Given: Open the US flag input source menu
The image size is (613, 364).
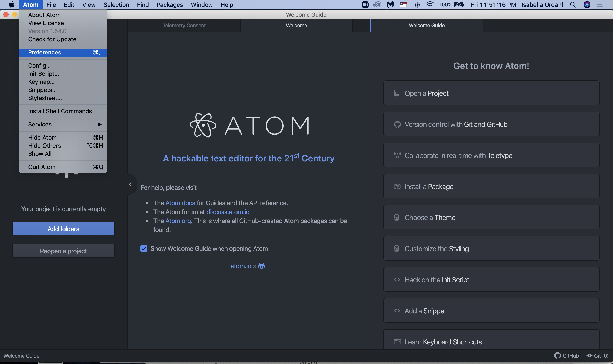Looking at the screenshot, I should point(403,5).
